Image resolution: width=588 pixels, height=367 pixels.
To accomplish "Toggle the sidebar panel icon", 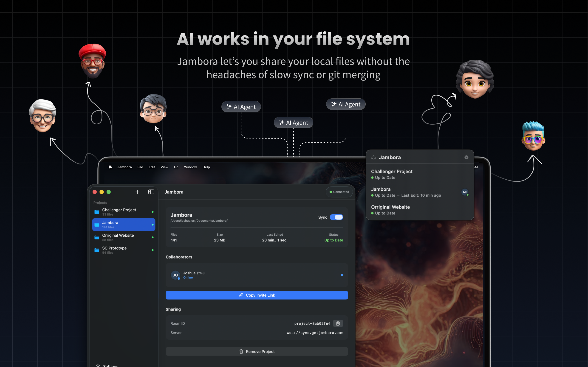I will coord(151,192).
